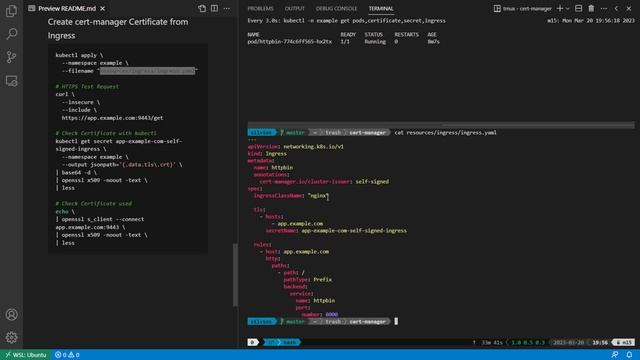The height and width of the screenshot is (360, 640).
Task: Create a new terminal with plus icon
Action: point(560,9)
